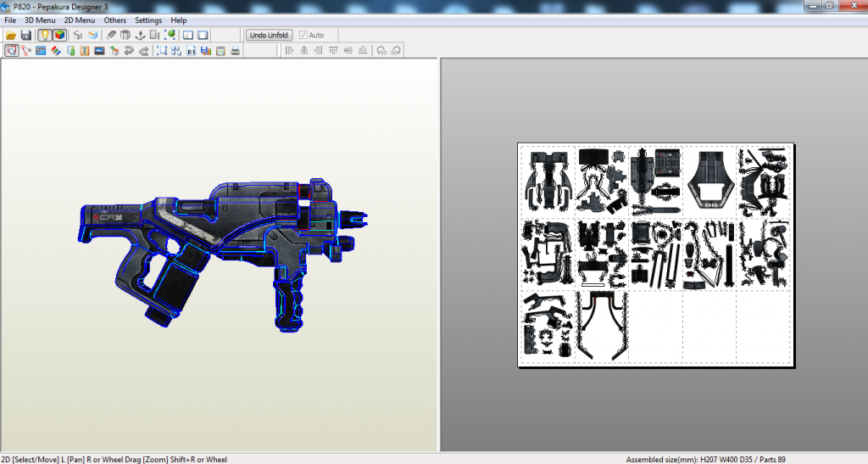This screenshot has height=464, width=868.
Task: Click the align top icon
Action: (x=333, y=50)
